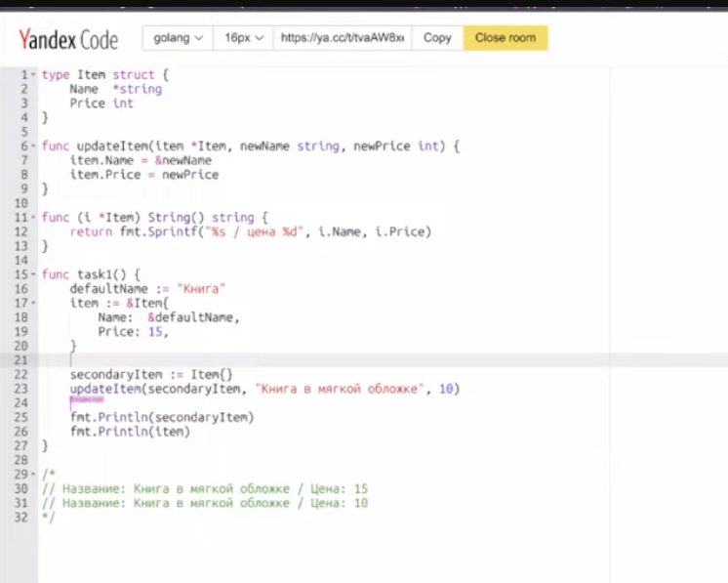
Task: Click the return fmt.Sprintf line
Action: pos(250,231)
